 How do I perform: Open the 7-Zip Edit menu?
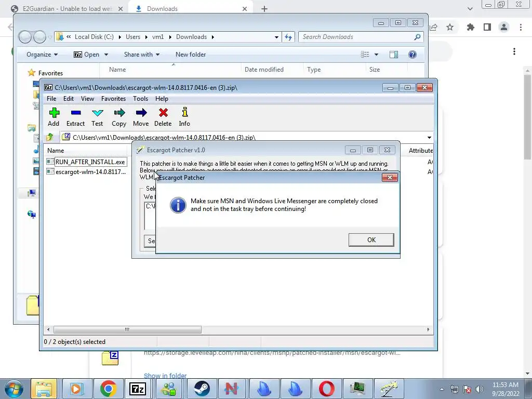pyautogui.click(x=68, y=99)
